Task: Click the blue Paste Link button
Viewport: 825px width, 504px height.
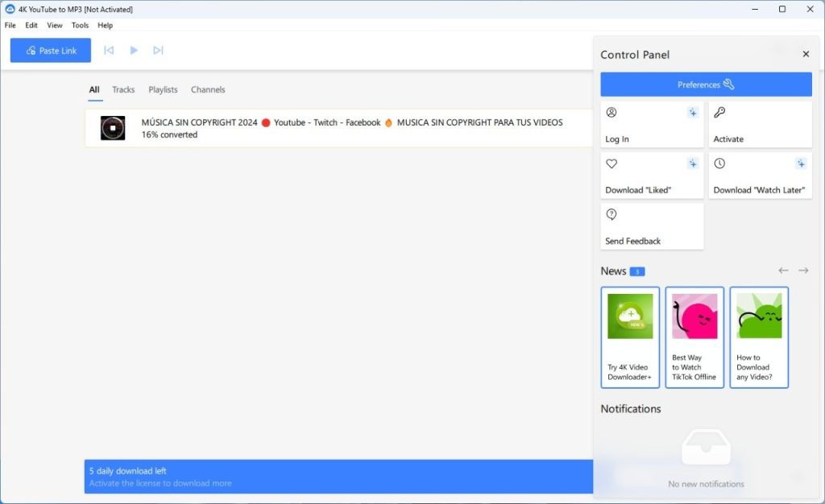Action: 50,50
